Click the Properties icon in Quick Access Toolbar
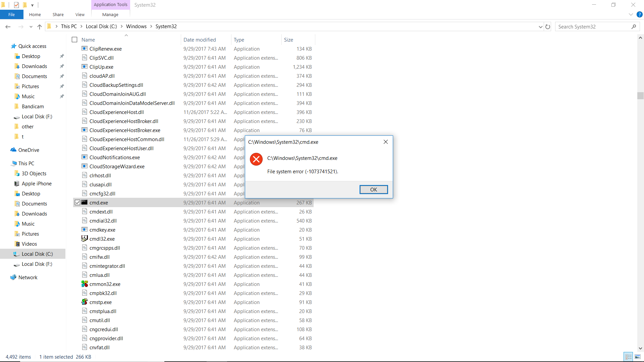Image resolution: width=644 pixels, height=362 pixels. tap(16, 5)
